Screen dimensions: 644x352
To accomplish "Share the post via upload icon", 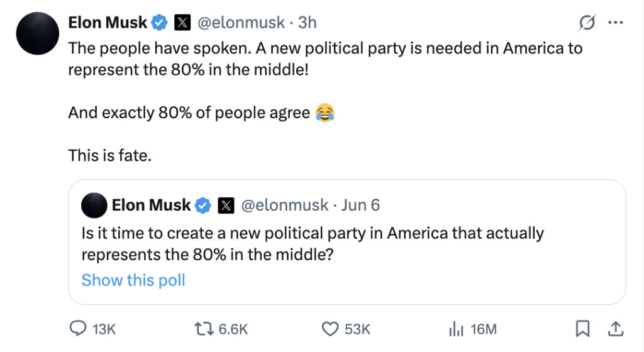I will [x=616, y=329].
